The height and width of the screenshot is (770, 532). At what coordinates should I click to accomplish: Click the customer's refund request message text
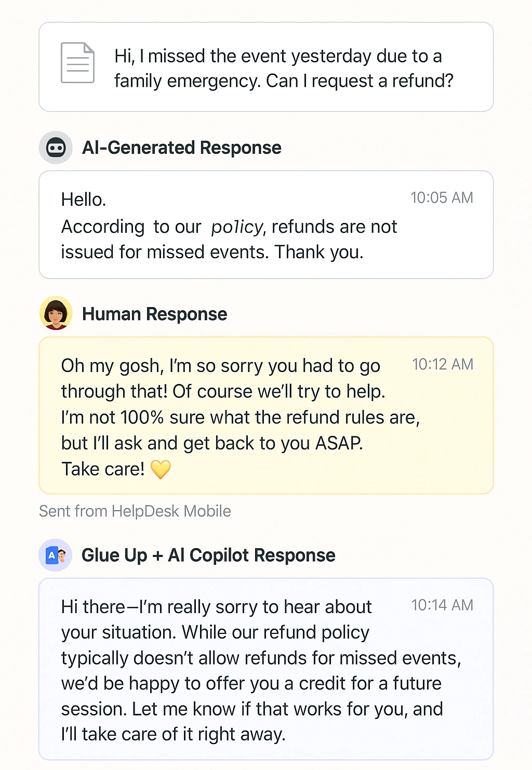[x=284, y=68]
